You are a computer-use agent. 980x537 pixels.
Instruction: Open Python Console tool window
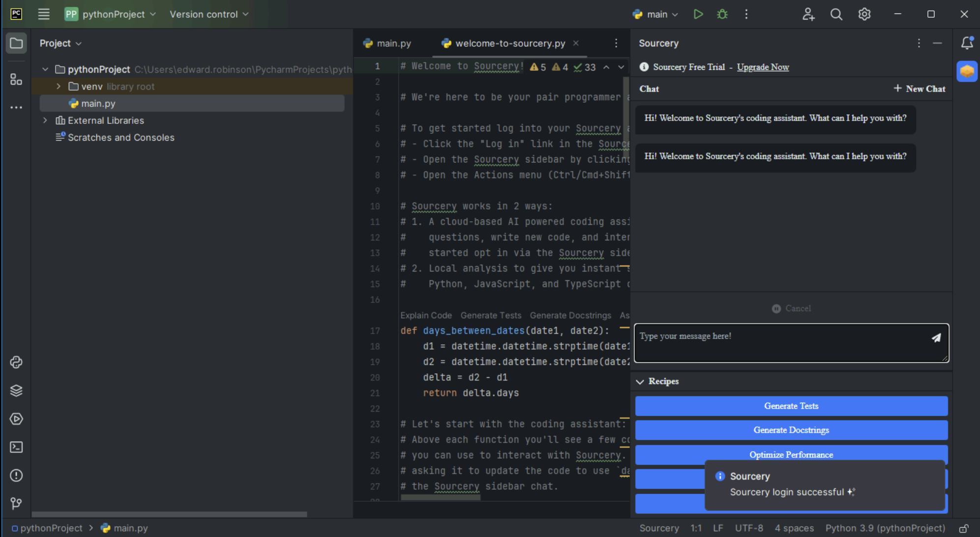pos(16,362)
